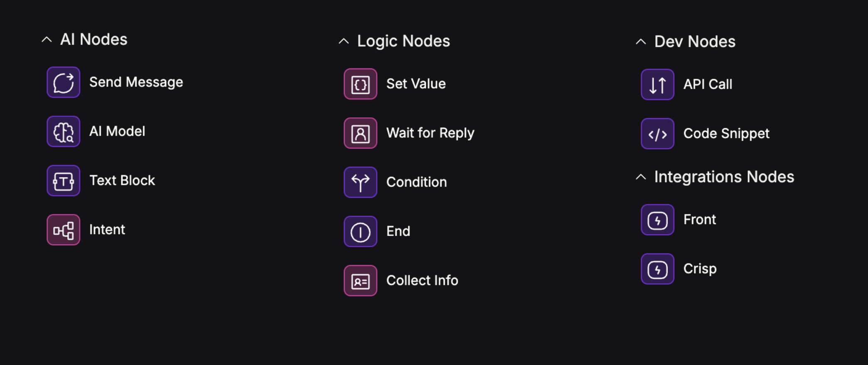Select the Text Block node icon
The height and width of the screenshot is (365, 868).
(63, 180)
